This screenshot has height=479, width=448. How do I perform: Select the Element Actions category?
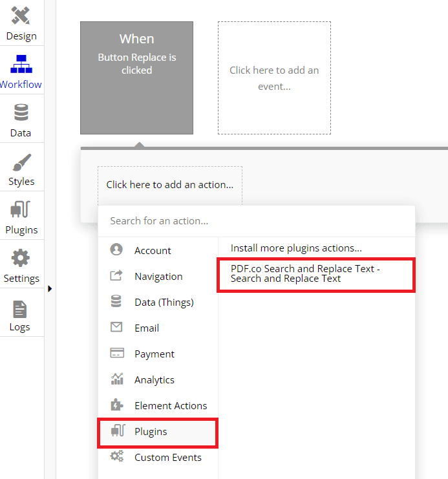click(171, 405)
